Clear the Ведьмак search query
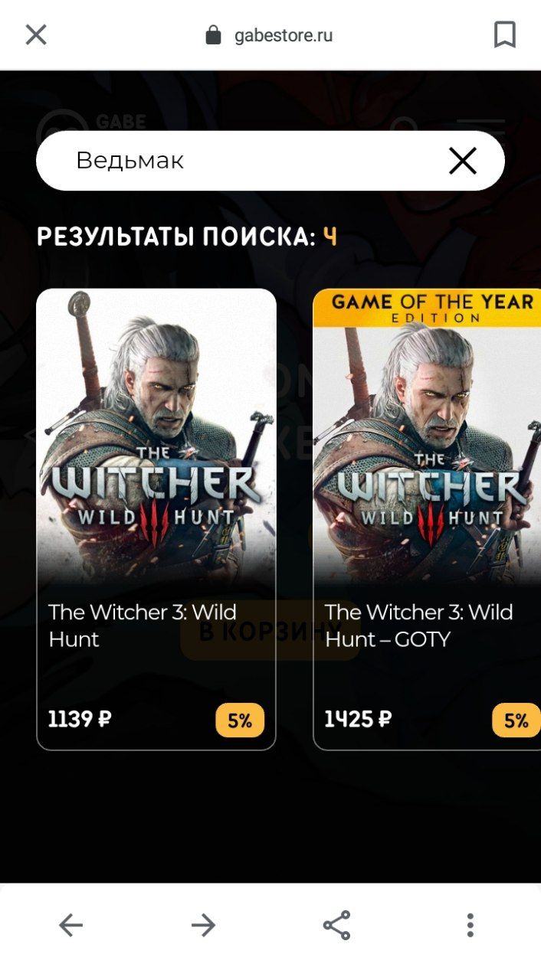The width and height of the screenshot is (541, 980). pyautogui.click(x=463, y=161)
